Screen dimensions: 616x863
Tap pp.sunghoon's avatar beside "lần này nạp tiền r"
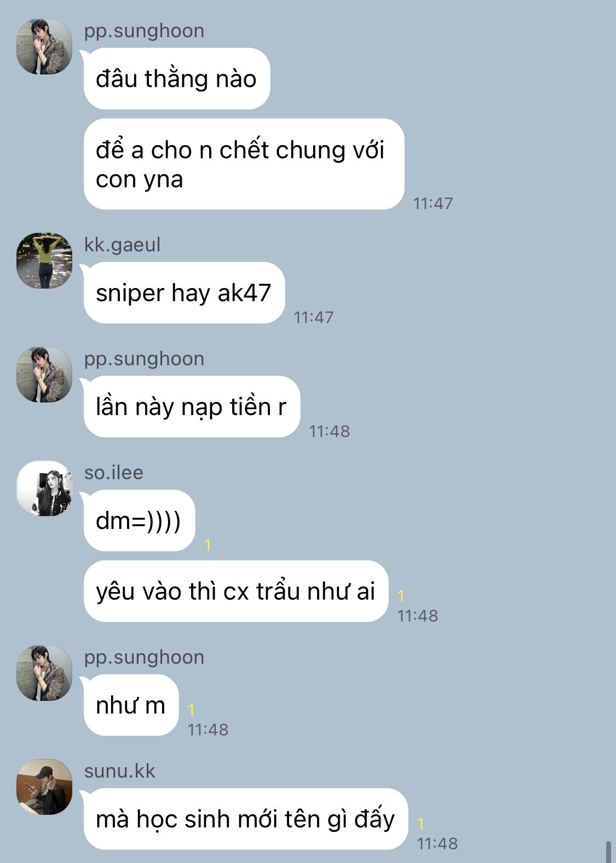44,375
